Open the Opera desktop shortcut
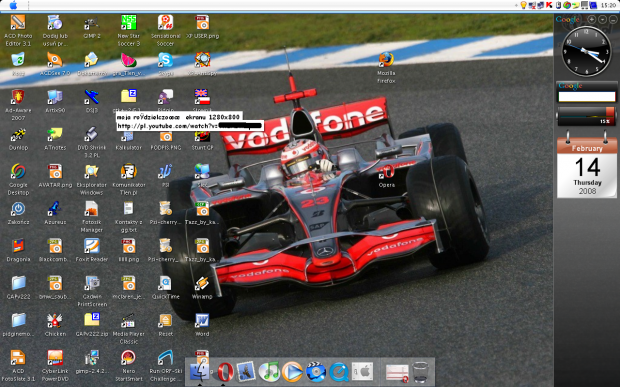Viewport: 620px width, 387px height. pos(387,176)
